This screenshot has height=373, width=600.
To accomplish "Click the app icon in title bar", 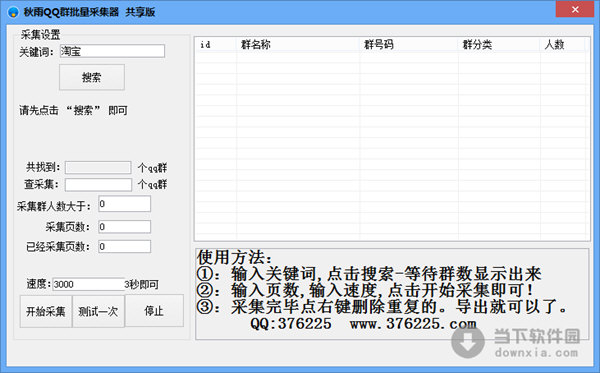I will (x=13, y=12).
